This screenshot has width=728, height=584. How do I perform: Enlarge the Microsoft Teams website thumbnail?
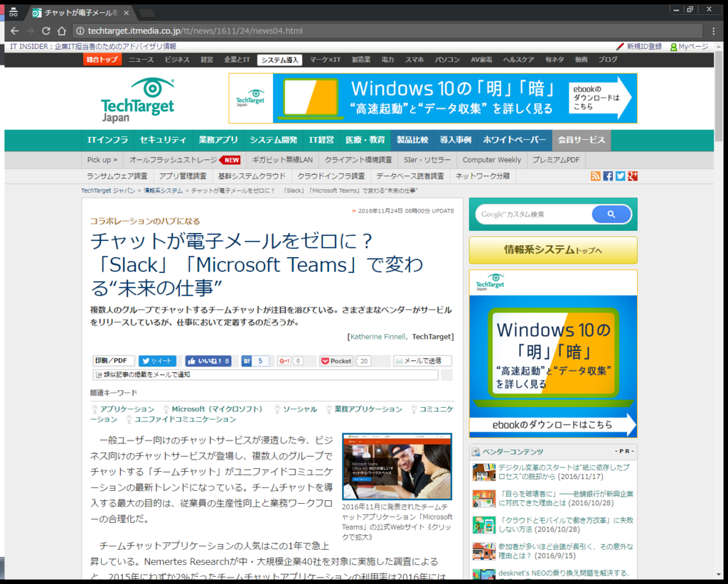(397, 466)
